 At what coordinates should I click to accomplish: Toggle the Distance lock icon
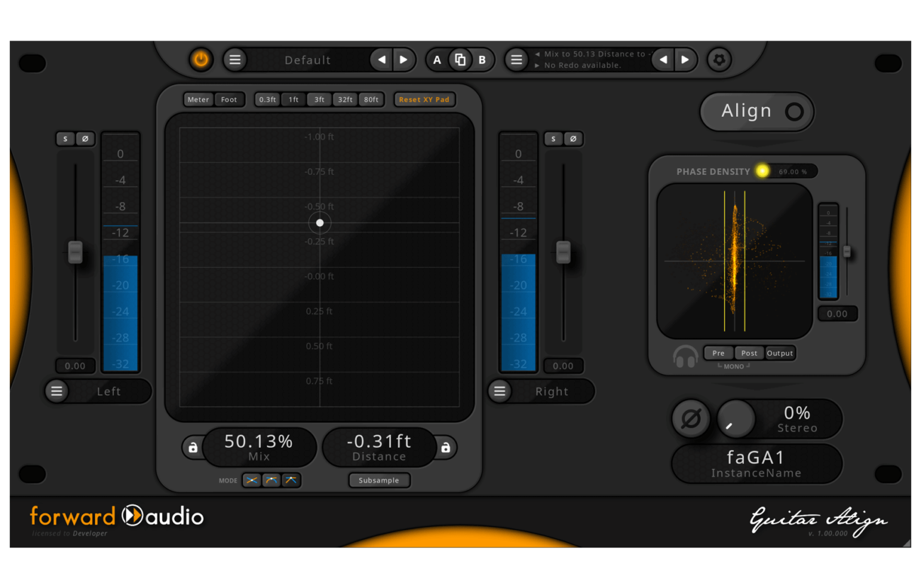click(x=446, y=448)
